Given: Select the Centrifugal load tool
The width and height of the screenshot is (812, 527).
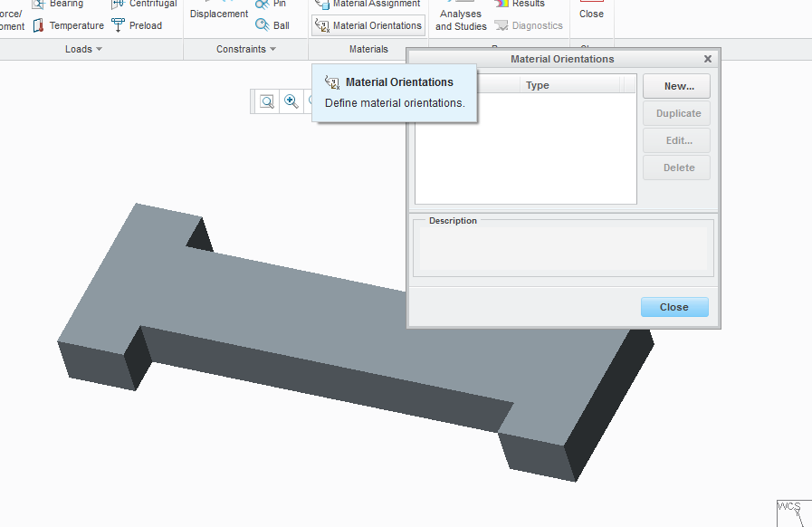Looking at the screenshot, I should tap(144, 5).
